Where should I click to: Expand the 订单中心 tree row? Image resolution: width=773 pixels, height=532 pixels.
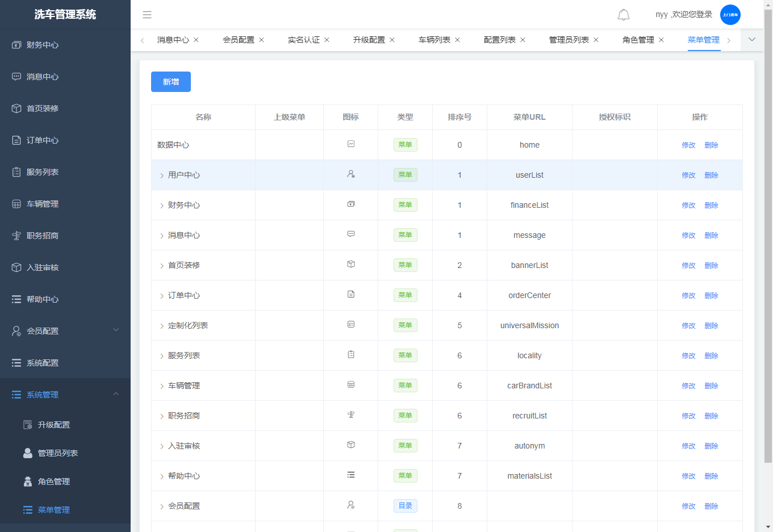click(162, 296)
